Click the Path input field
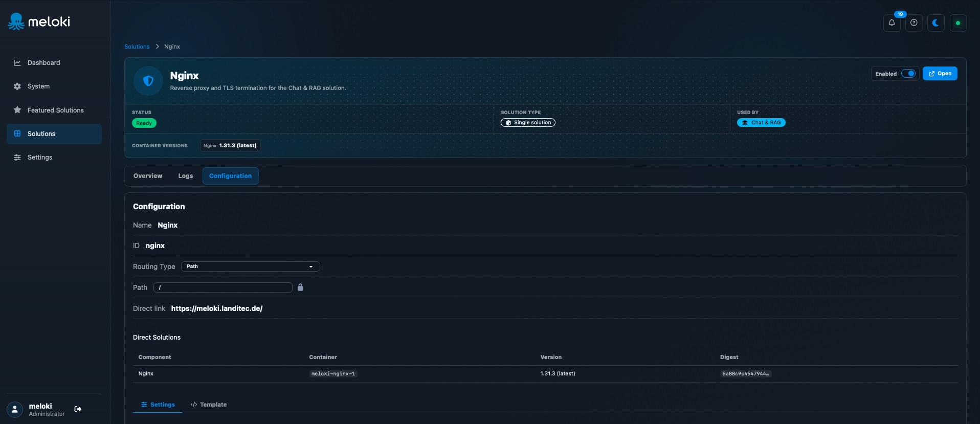The height and width of the screenshot is (424, 980). pos(223,287)
